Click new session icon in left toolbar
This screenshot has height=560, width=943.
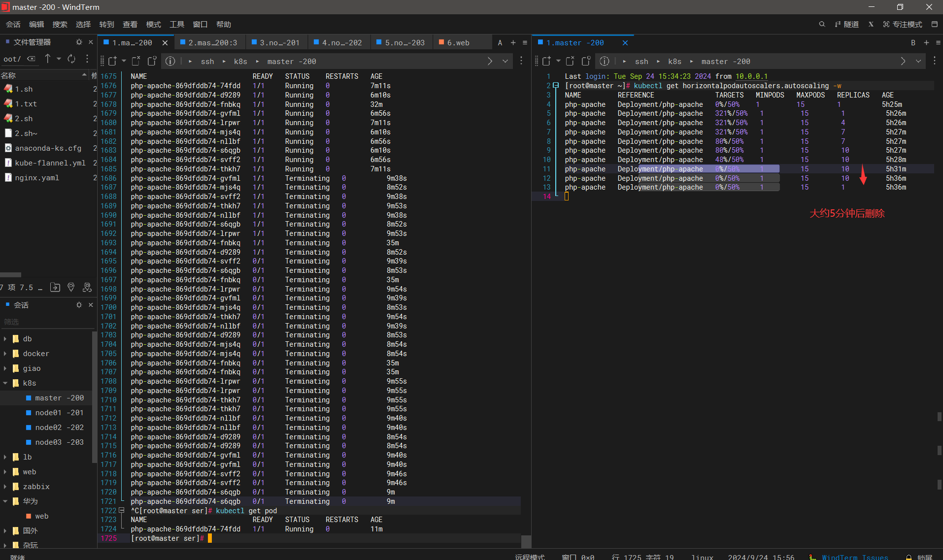click(112, 61)
